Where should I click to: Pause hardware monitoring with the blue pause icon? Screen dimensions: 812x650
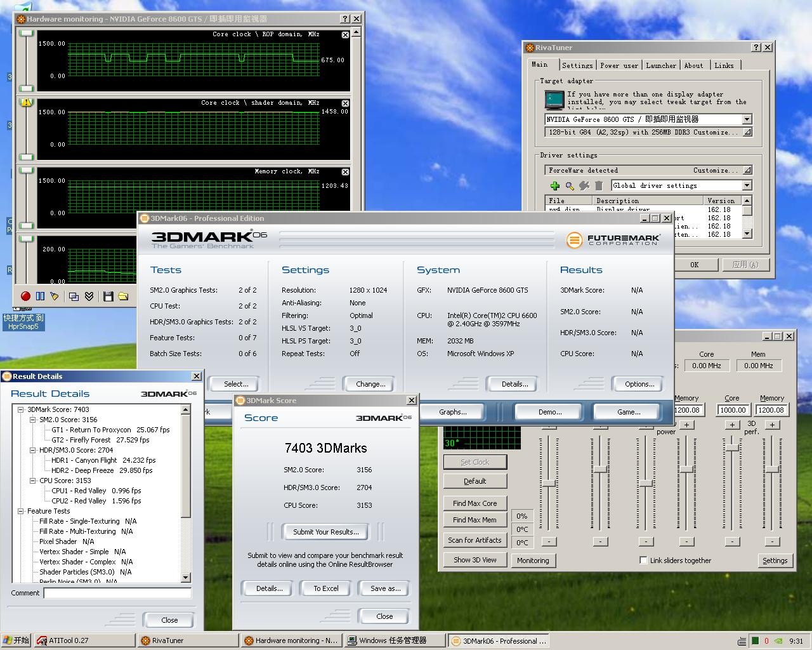coord(40,296)
